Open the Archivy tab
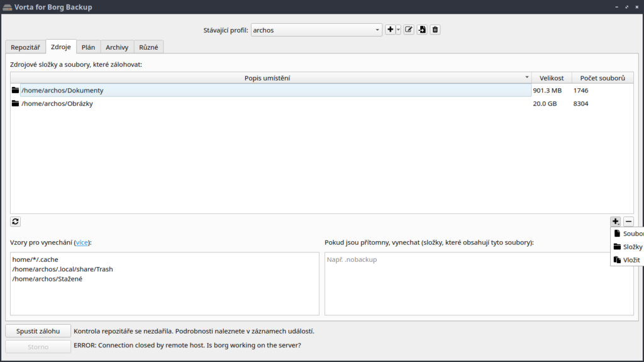The image size is (644, 362). click(117, 47)
